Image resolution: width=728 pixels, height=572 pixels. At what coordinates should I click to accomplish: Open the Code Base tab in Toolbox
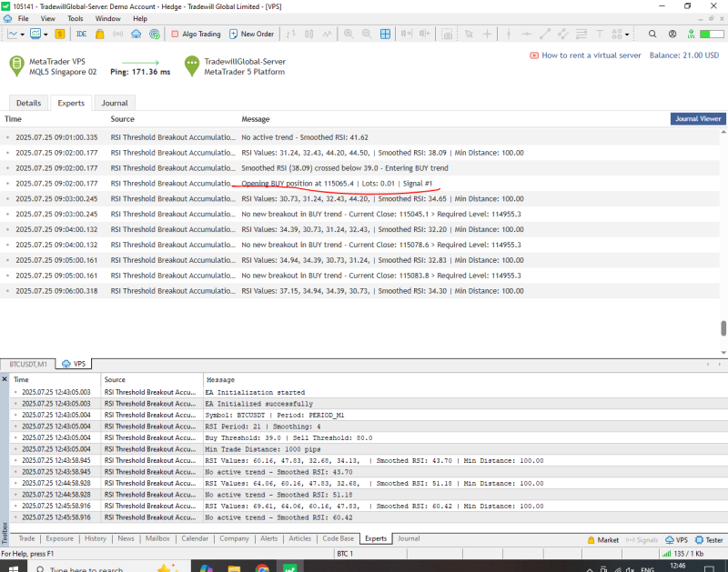coord(338,538)
